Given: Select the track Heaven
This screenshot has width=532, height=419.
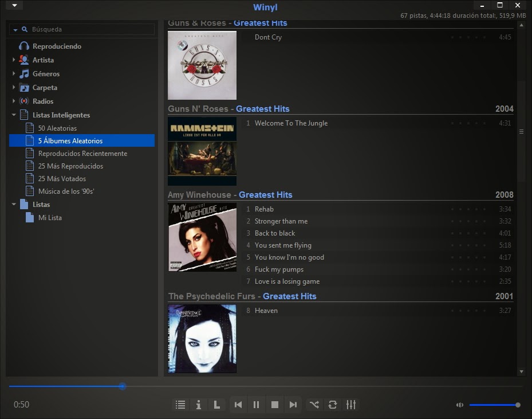Looking at the screenshot, I should click(x=378, y=310).
